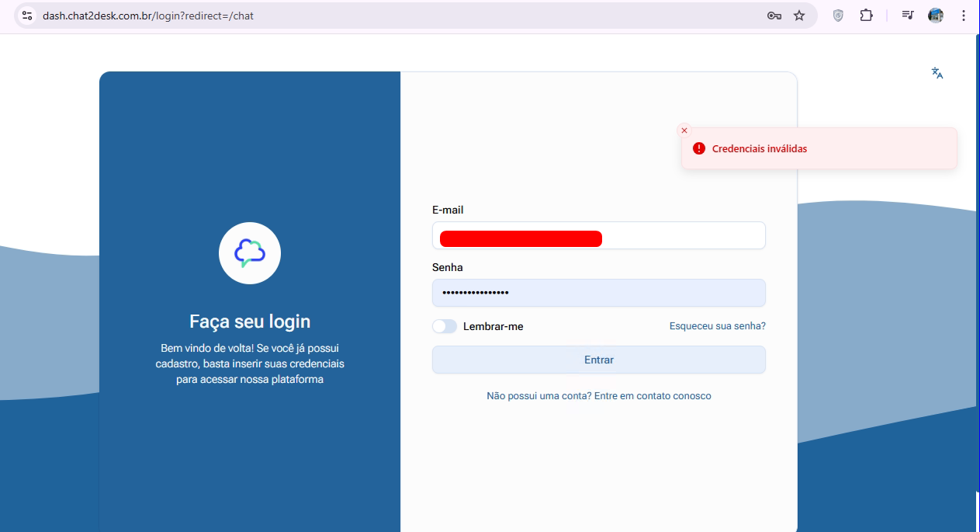Click into the Senha password field
The height and width of the screenshot is (532, 980).
coord(598,293)
